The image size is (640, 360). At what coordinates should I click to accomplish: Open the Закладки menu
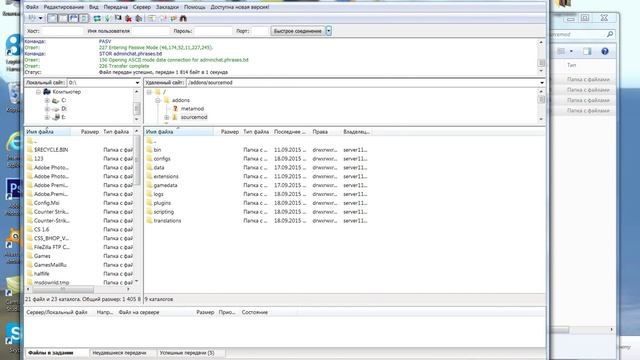pos(167,7)
